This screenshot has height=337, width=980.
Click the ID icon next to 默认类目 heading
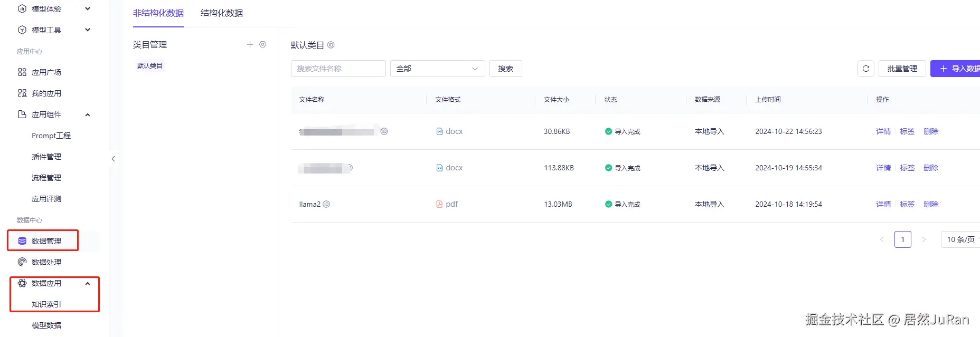331,45
